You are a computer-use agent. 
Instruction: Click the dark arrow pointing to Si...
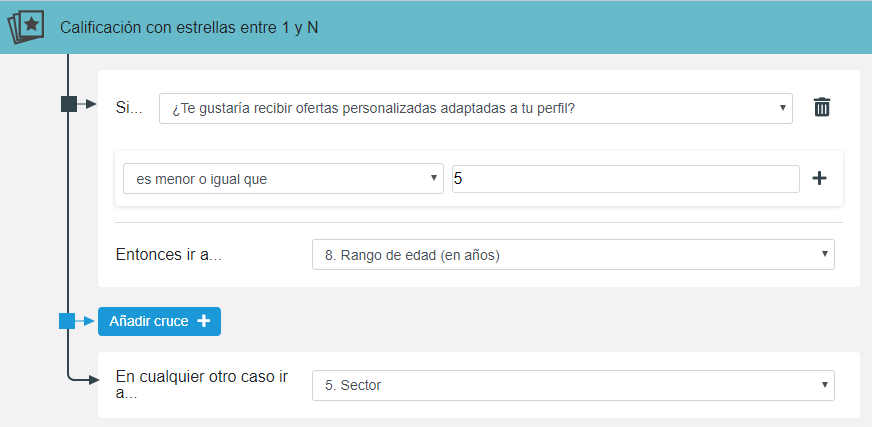point(87,104)
